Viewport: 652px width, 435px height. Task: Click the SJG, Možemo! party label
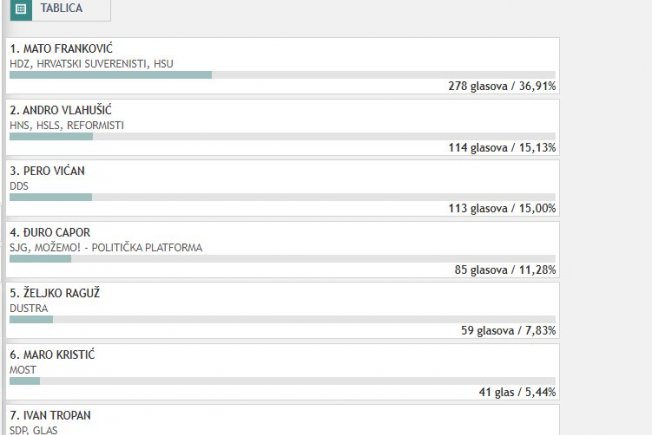click(x=106, y=247)
